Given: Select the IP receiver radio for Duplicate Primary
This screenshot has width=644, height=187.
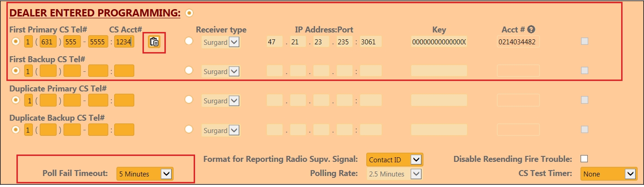Looking at the screenshot, I should click(189, 100).
